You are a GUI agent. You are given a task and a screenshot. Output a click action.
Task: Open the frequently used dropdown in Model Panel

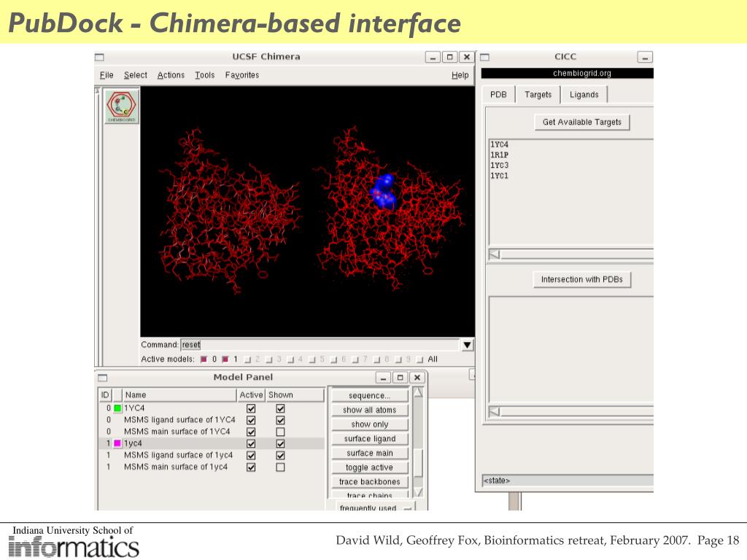tap(376, 506)
